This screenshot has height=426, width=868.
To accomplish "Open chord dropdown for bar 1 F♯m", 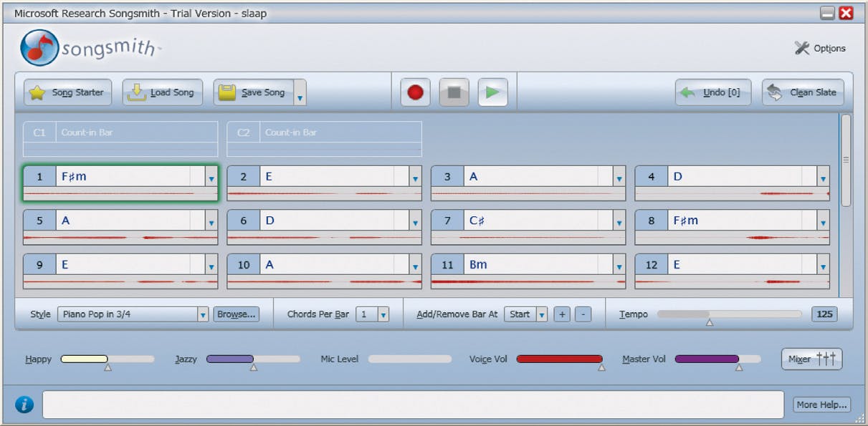I will (x=211, y=177).
